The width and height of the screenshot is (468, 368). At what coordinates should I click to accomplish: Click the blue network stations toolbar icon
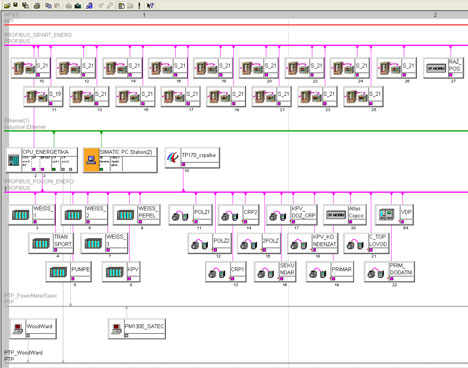point(89,6)
